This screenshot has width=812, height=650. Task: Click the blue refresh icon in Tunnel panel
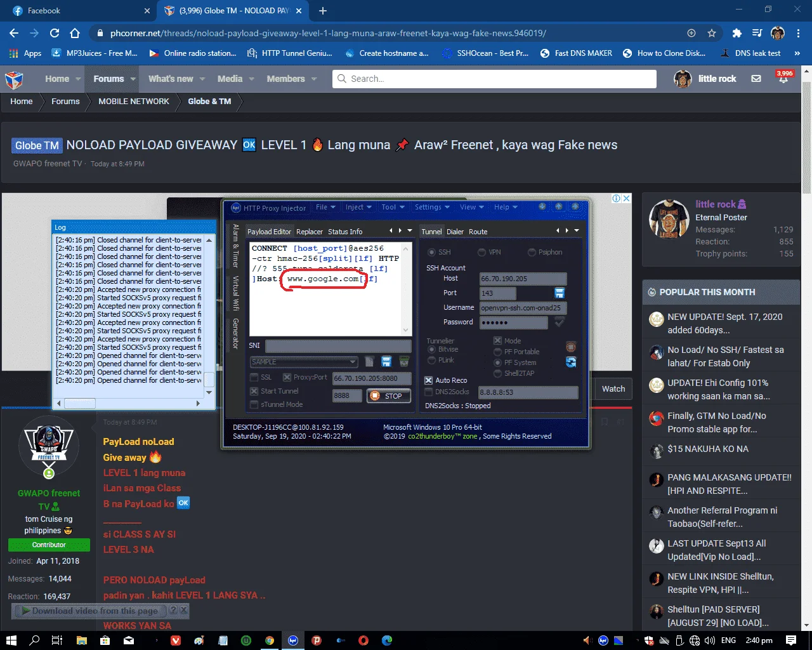point(571,362)
